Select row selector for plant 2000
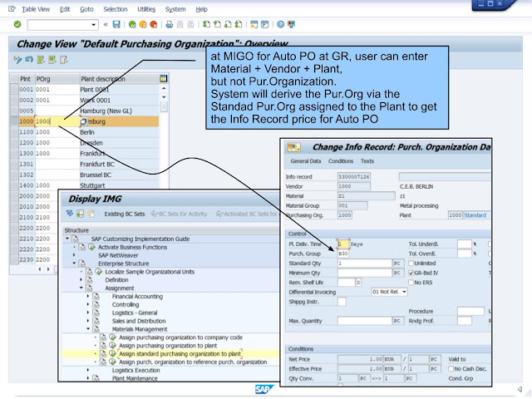This screenshot has width=532, height=399. pyautogui.click(x=14, y=196)
